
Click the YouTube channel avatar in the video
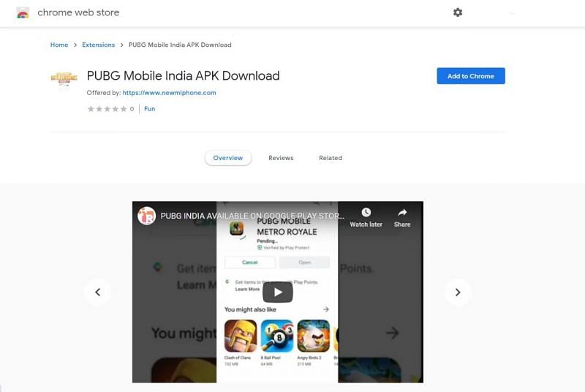pyautogui.click(x=147, y=216)
